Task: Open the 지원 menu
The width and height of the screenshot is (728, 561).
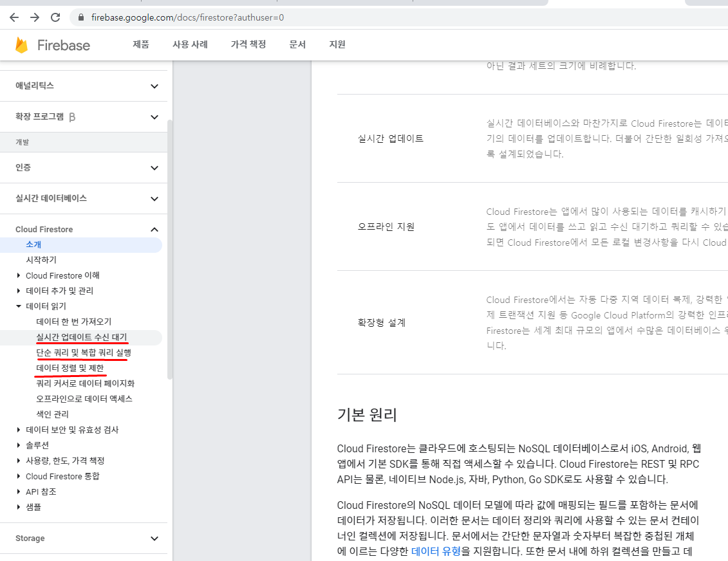Action: [337, 44]
